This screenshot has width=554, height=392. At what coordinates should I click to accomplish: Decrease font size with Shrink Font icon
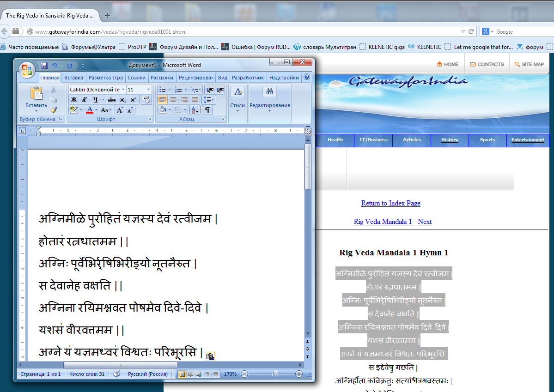tap(130, 110)
